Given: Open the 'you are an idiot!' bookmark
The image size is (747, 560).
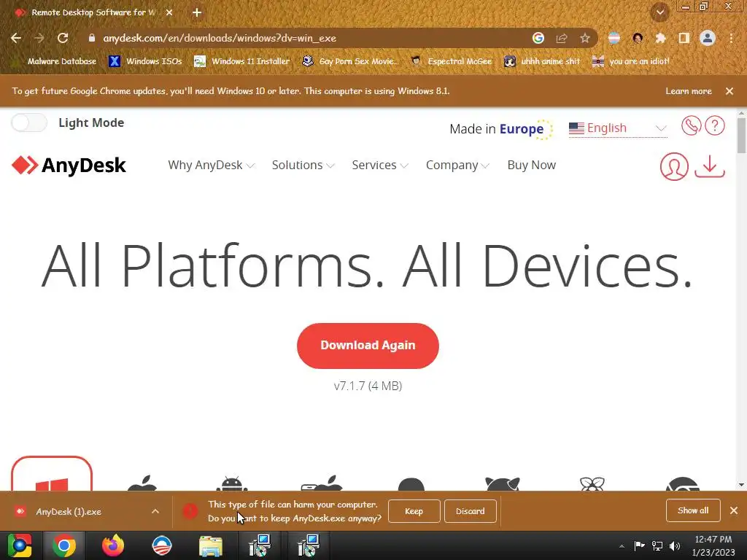Looking at the screenshot, I should [631, 61].
